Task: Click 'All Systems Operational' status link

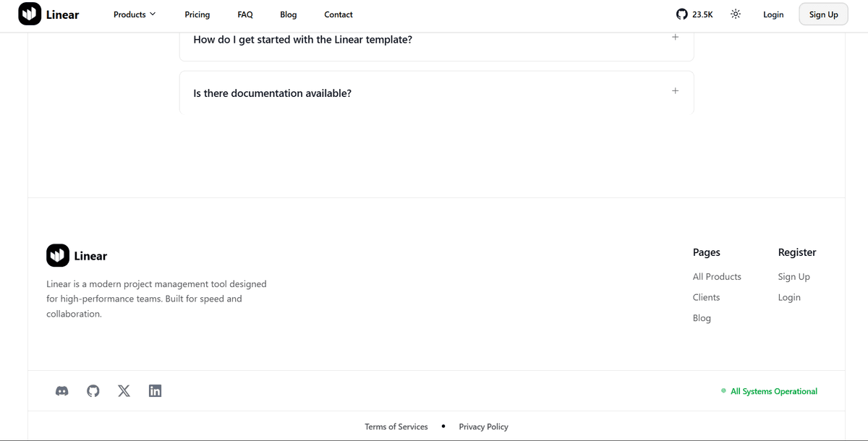Action: point(773,391)
